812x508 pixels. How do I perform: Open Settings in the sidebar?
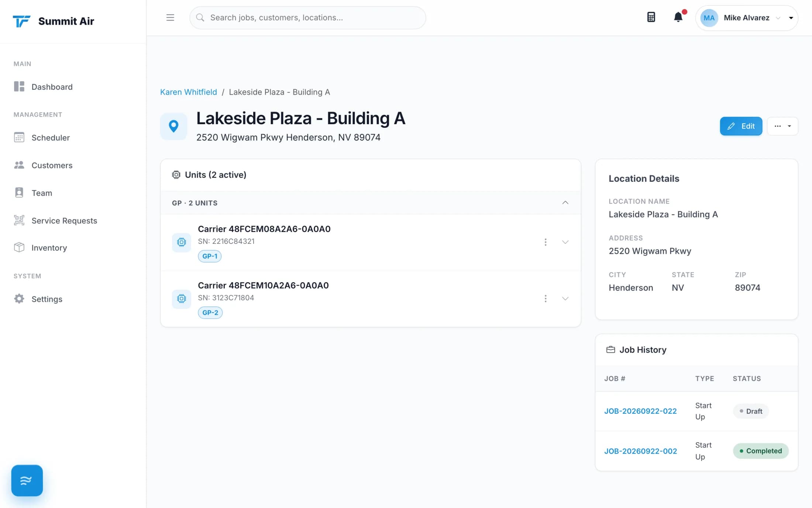pos(47,299)
